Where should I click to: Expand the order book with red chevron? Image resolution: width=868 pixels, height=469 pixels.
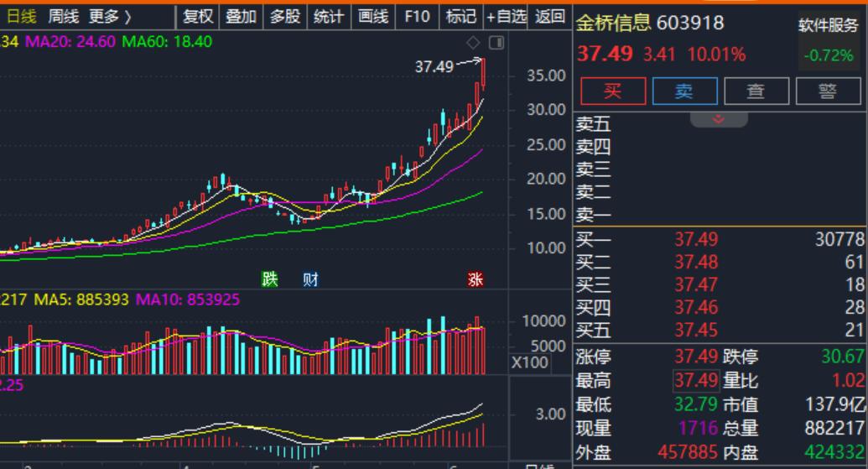[718, 119]
